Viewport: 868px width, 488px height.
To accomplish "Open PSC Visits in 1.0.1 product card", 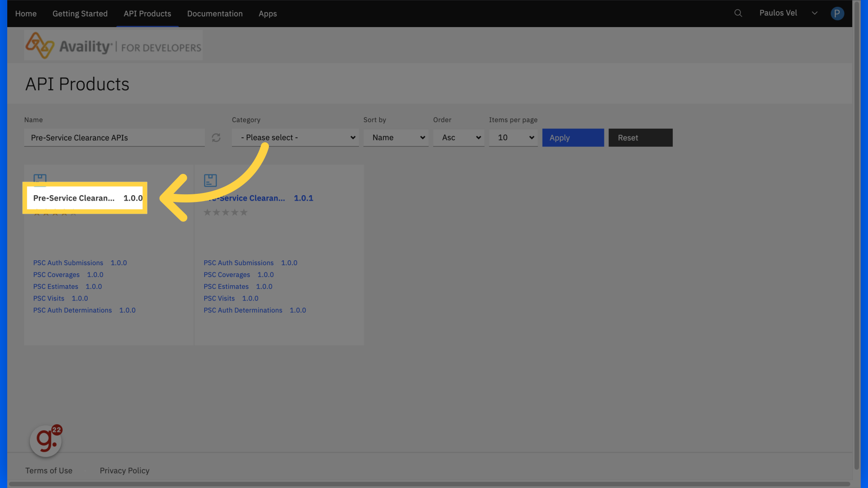I will [231, 298].
